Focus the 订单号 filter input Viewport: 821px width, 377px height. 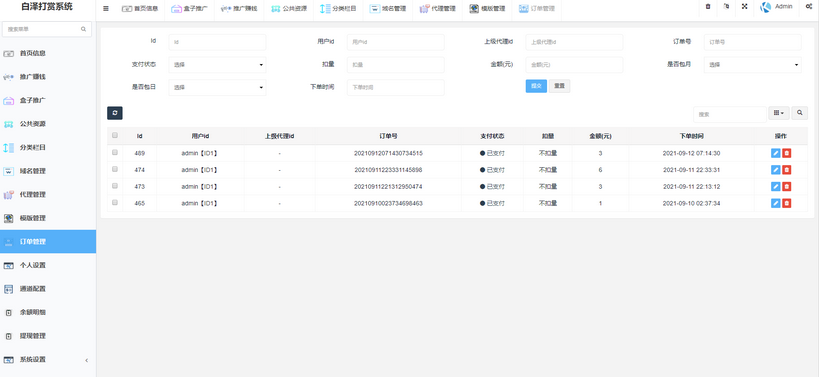click(x=752, y=42)
